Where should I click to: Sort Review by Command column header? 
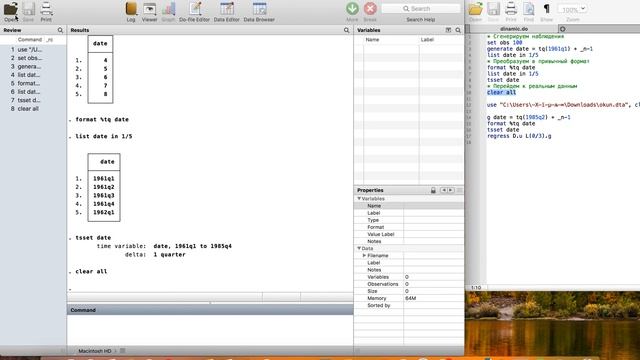tap(30, 40)
